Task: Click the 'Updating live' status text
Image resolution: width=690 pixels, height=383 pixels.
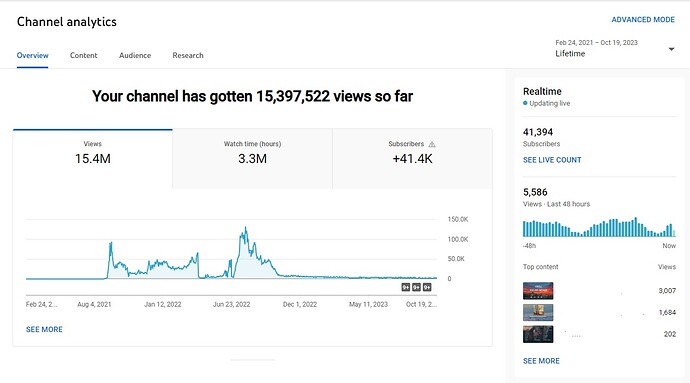Action: click(550, 103)
